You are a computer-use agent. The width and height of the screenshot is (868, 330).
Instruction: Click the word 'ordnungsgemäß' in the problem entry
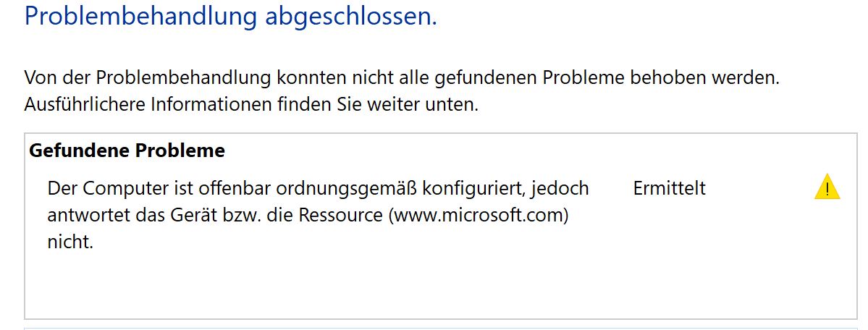(347, 189)
